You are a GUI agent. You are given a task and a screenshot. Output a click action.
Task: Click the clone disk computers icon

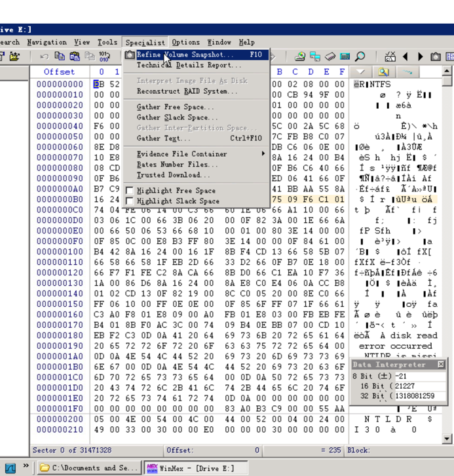315,56
